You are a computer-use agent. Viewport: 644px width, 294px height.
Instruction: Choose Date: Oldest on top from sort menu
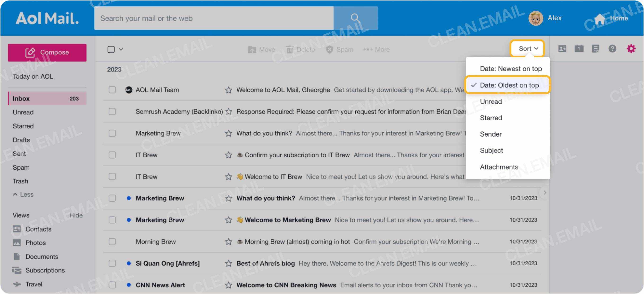[x=510, y=85]
